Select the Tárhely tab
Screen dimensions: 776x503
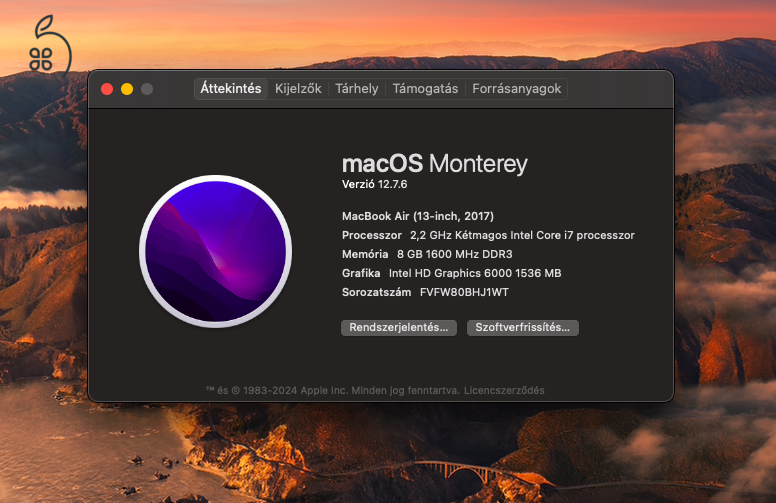click(x=356, y=89)
